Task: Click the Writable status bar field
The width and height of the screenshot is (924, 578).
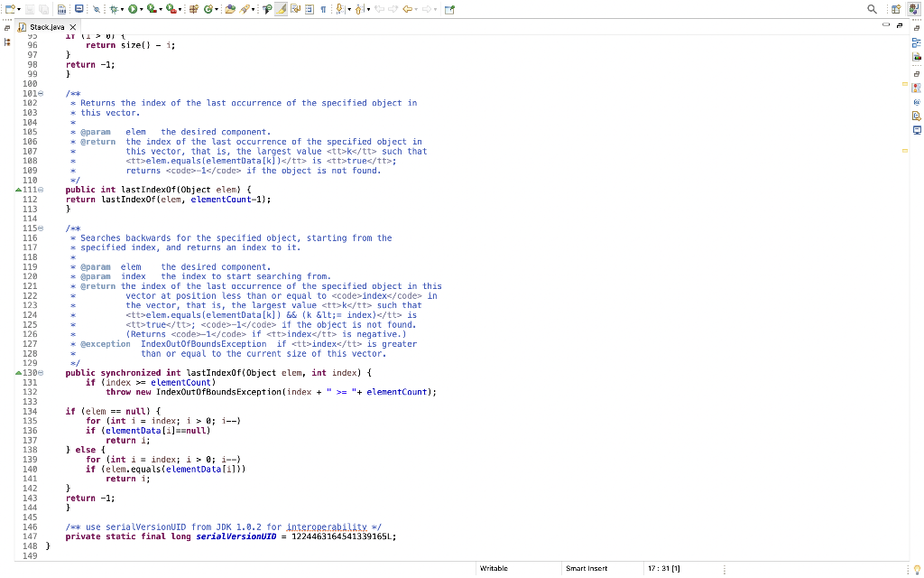Action: coord(494,569)
